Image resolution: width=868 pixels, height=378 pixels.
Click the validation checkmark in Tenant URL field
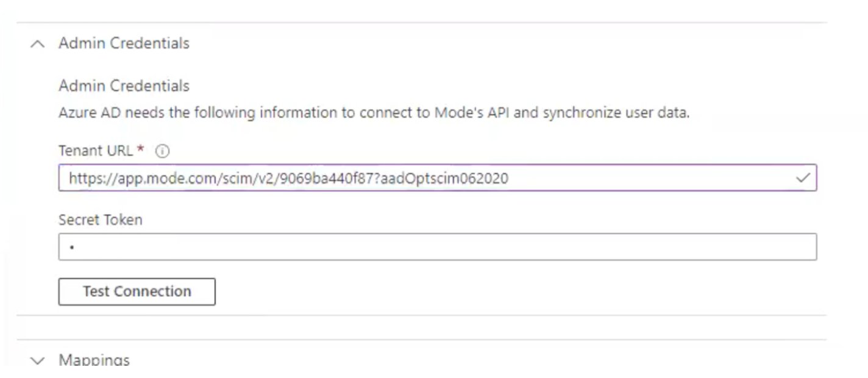click(x=803, y=177)
